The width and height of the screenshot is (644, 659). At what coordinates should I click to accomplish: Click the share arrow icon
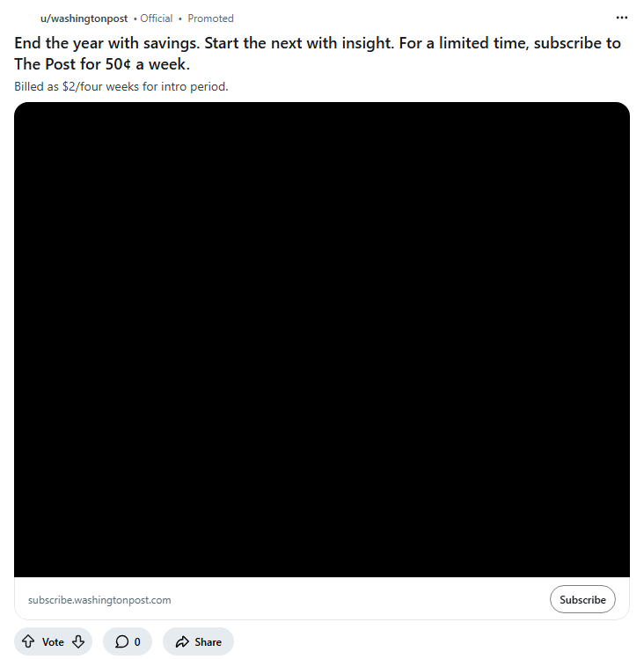tap(182, 642)
